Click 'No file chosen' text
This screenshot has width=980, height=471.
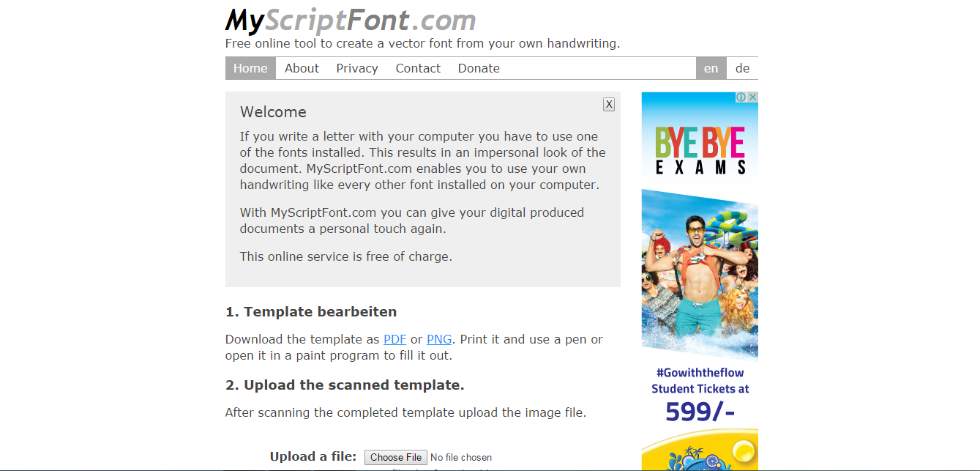pos(461,457)
